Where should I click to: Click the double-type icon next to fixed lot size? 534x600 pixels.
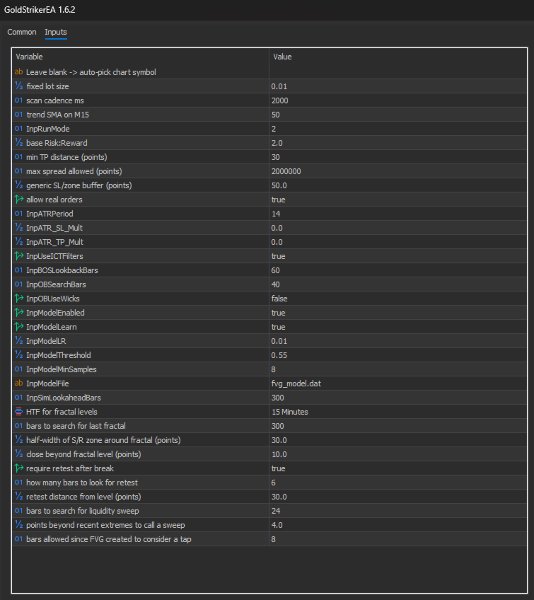coord(19,86)
